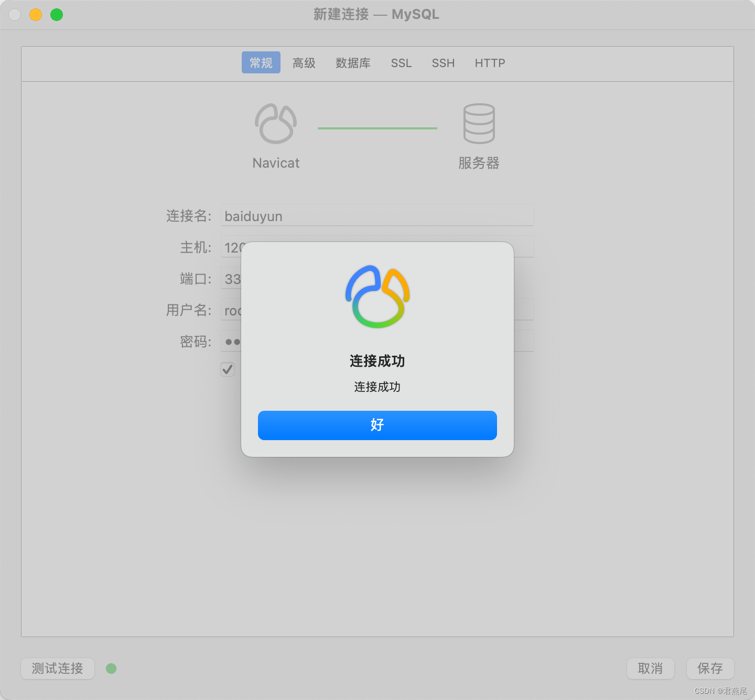Click the yellow minimize window button
This screenshot has width=755, height=700.
click(36, 15)
